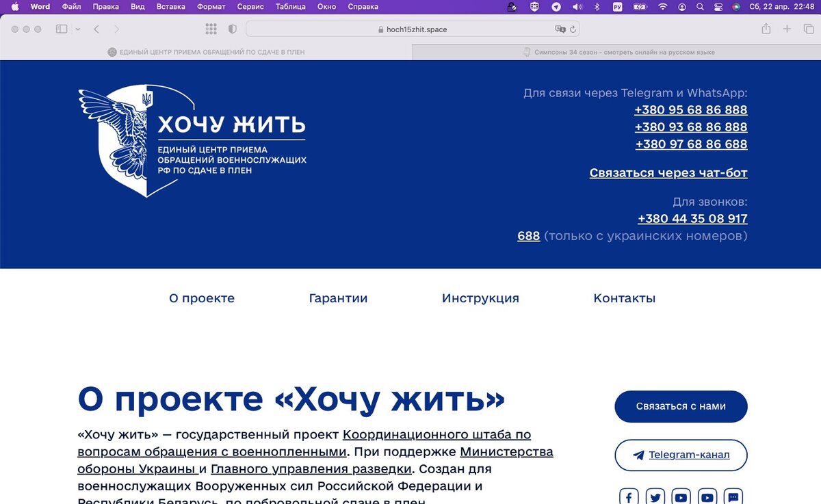The image size is (821, 504).
Task: Click phone number +380 93 68 86 888
Action: tap(691, 127)
